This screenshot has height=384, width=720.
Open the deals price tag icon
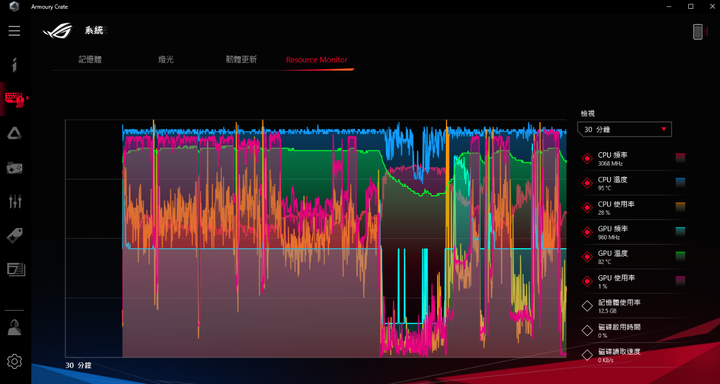[15, 236]
